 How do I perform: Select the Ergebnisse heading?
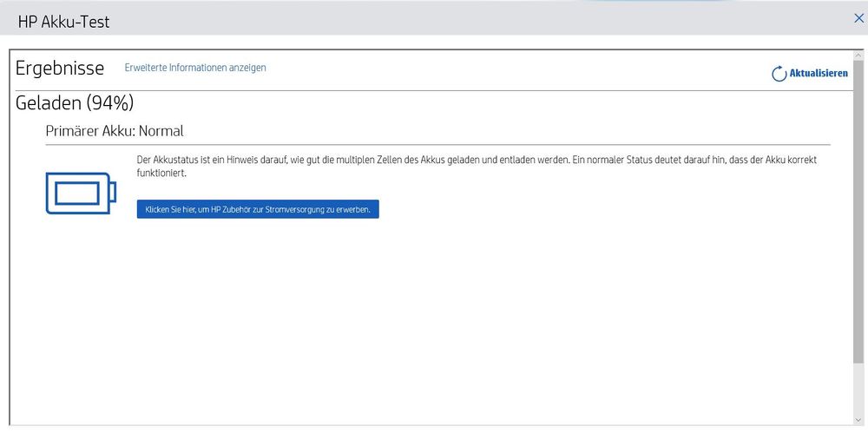[60, 69]
